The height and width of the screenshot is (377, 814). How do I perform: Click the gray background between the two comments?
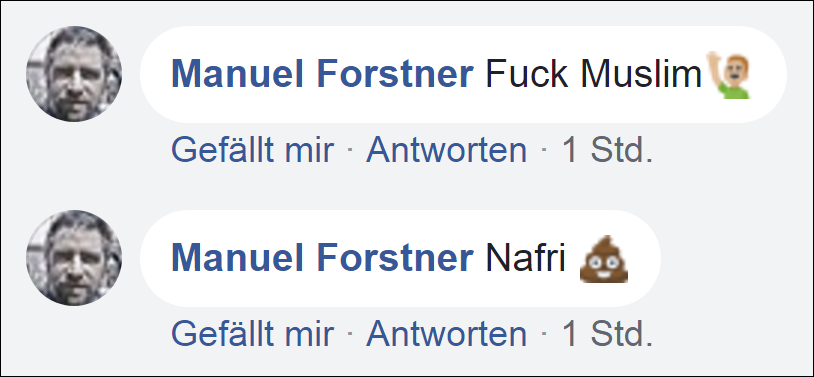tap(407, 190)
